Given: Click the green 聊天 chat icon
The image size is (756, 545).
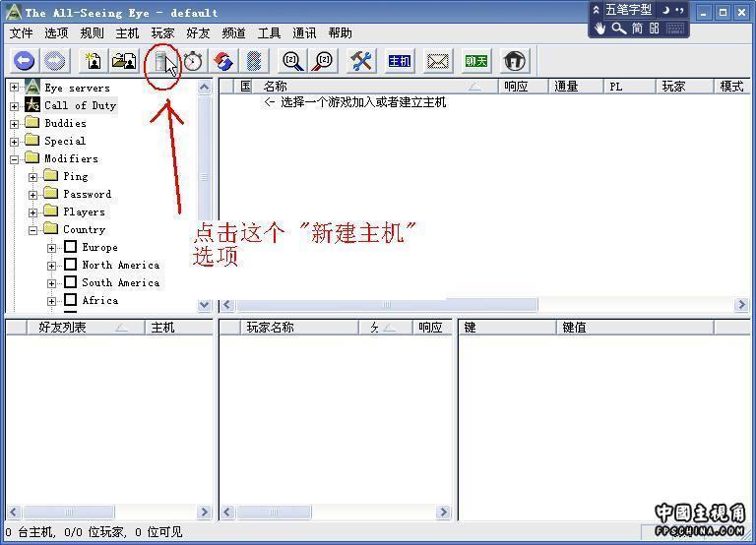Looking at the screenshot, I should pyautogui.click(x=475, y=61).
